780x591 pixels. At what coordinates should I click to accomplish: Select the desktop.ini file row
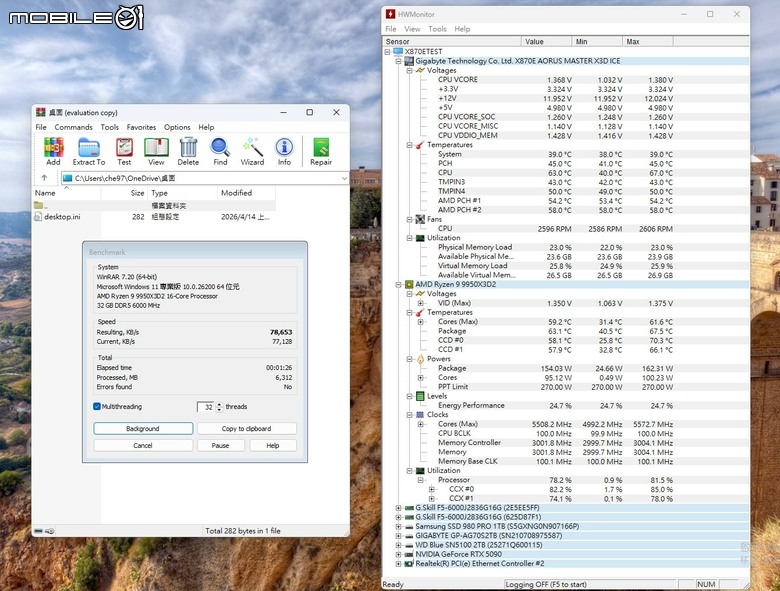click(x=154, y=217)
